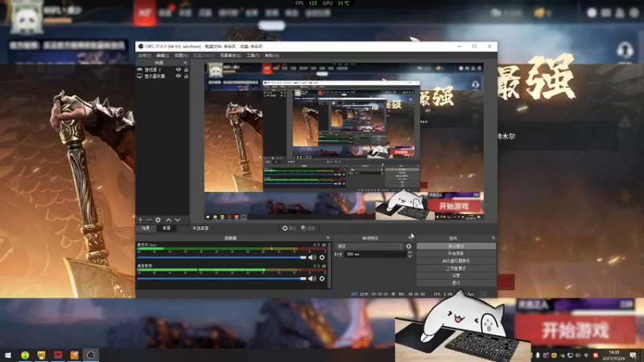Click the volume icon in system tray

578,356
